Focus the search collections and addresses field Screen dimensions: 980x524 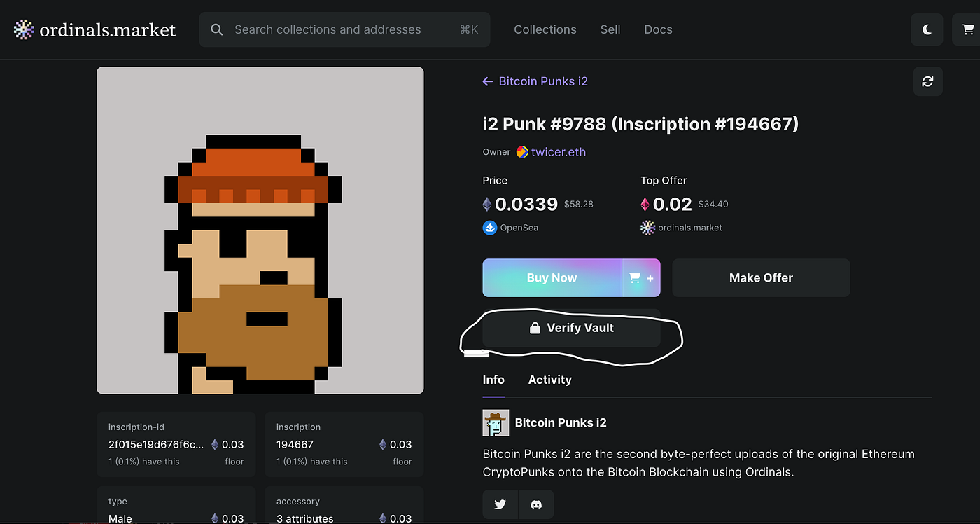tap(344, 29)
